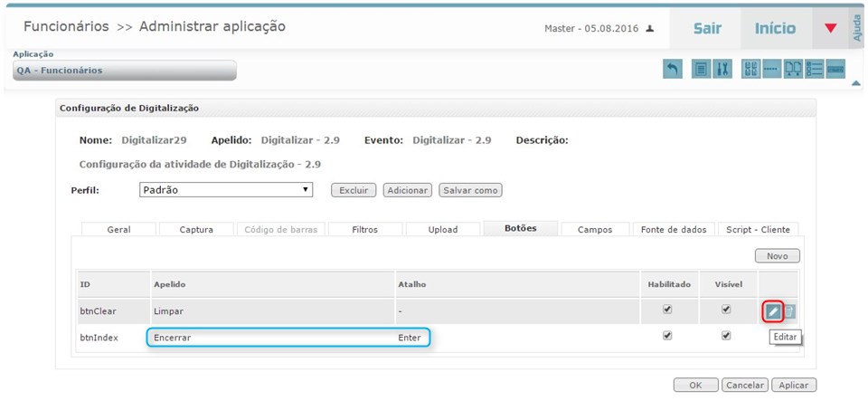Toggle Habilitado checkbox for btnClear
The height and width of the screenshot is (401, 868).
[x=667, y=310]
